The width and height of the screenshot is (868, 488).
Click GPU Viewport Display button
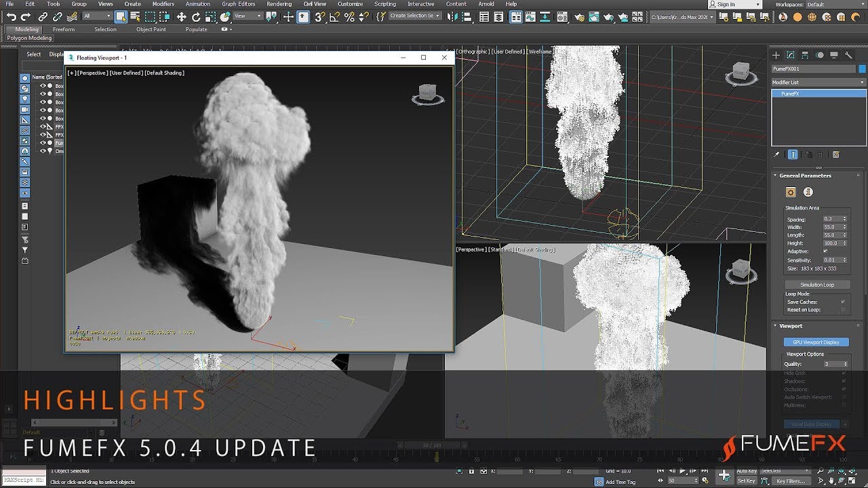(x=816, y=342)
